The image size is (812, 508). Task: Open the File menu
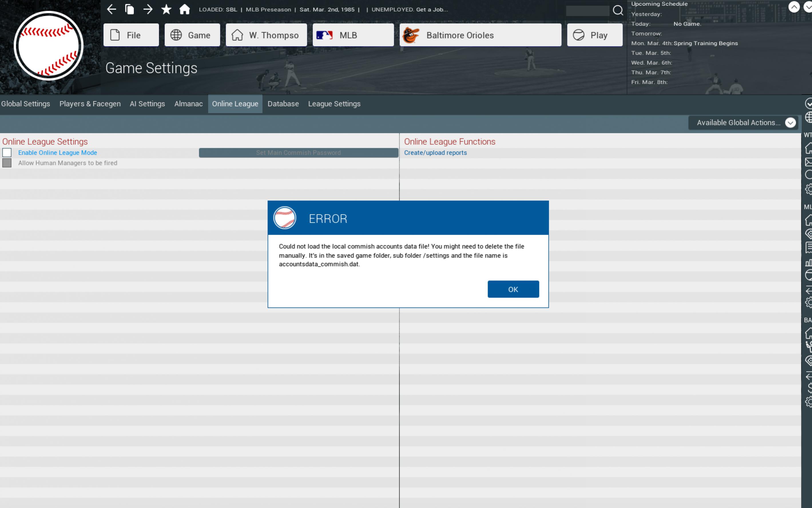[x=131, y=35]
